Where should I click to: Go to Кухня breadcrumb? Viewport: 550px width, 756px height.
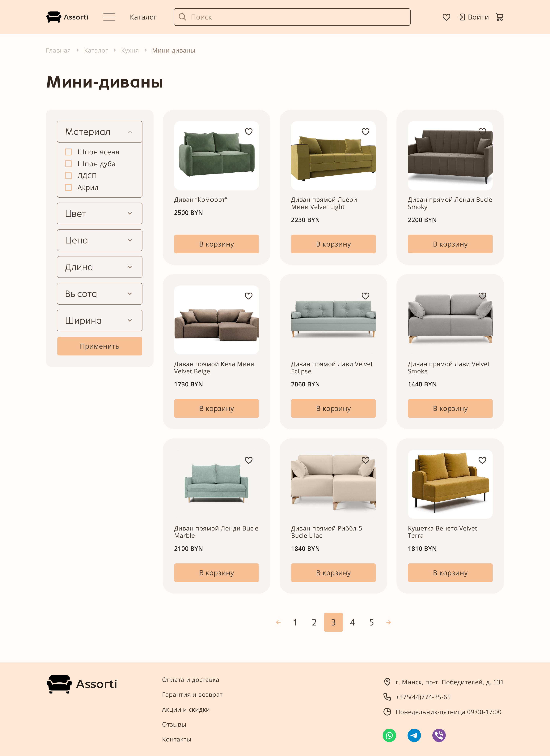coord(130,50)
